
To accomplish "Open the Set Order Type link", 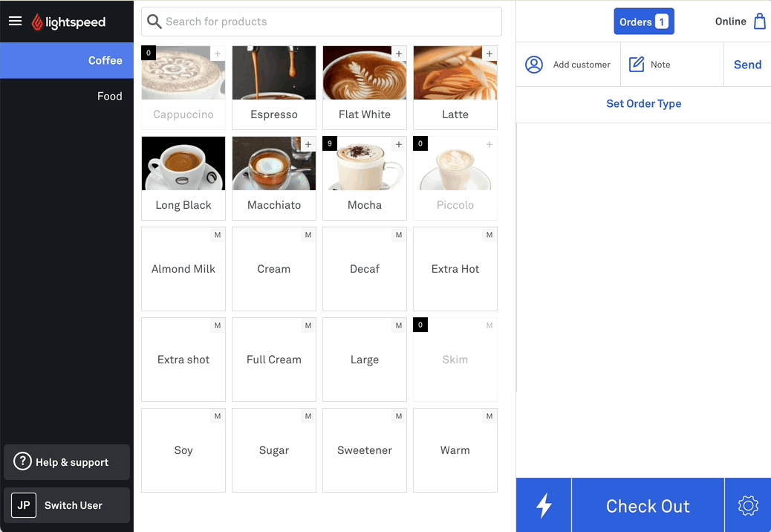I will pos(643,104).
